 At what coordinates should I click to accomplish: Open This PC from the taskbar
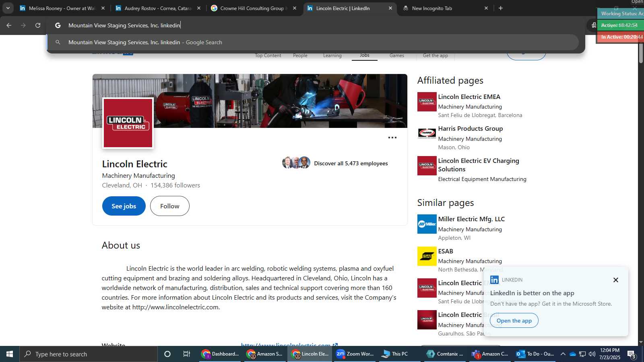399,354
